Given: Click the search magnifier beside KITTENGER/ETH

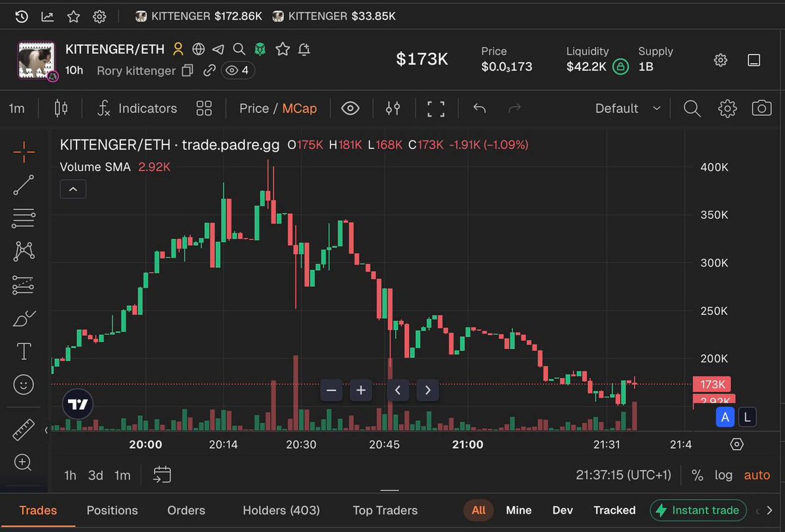Looking at the screenshot, I should click(239, 49).
